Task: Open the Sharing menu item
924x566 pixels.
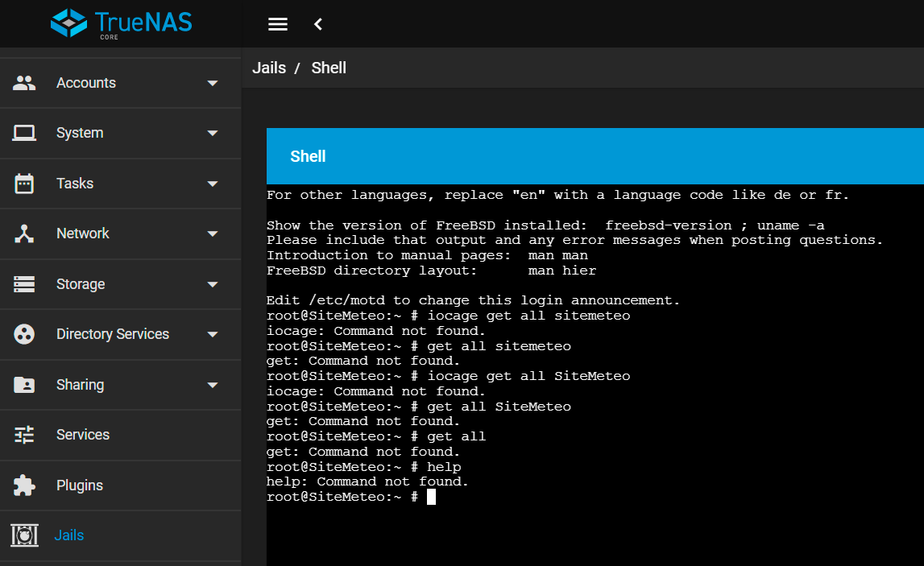Action: (120, 385)
